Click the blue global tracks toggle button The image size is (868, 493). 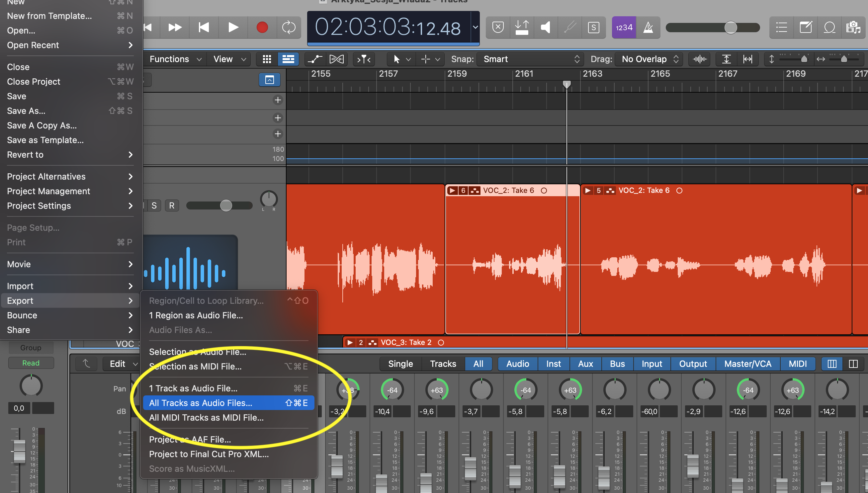click(270, 80)
